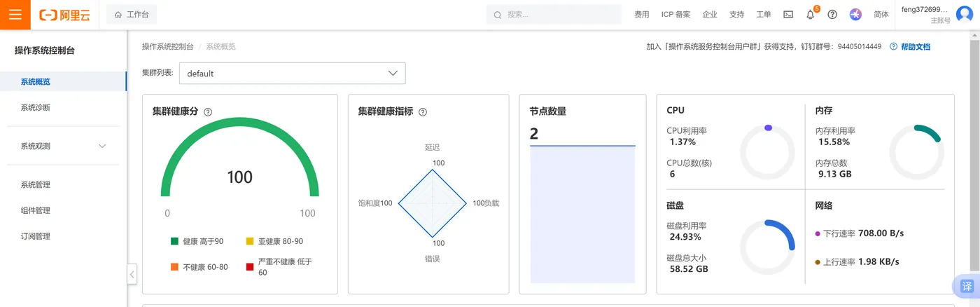Click the CPU usage donut chart
This screenshot has height=307, width=980.
[x=768, y=152]
